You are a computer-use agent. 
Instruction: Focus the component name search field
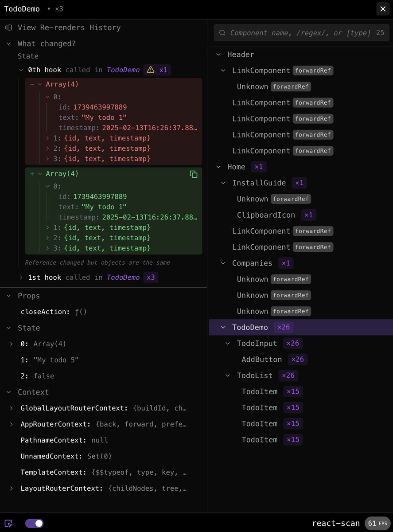(300, 33)
